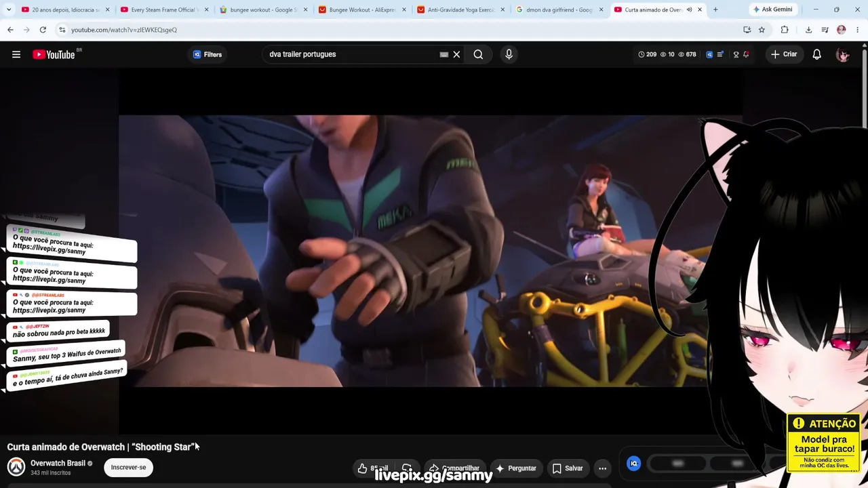868x488 pixels.
Task: Open the Overwatch Brasil channel name link
Action: (x=58, y=464)
